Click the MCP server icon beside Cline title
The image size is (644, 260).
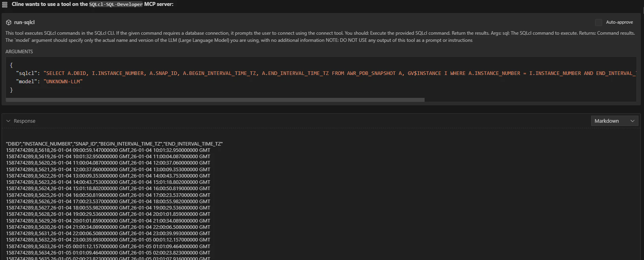click(5, 5)
